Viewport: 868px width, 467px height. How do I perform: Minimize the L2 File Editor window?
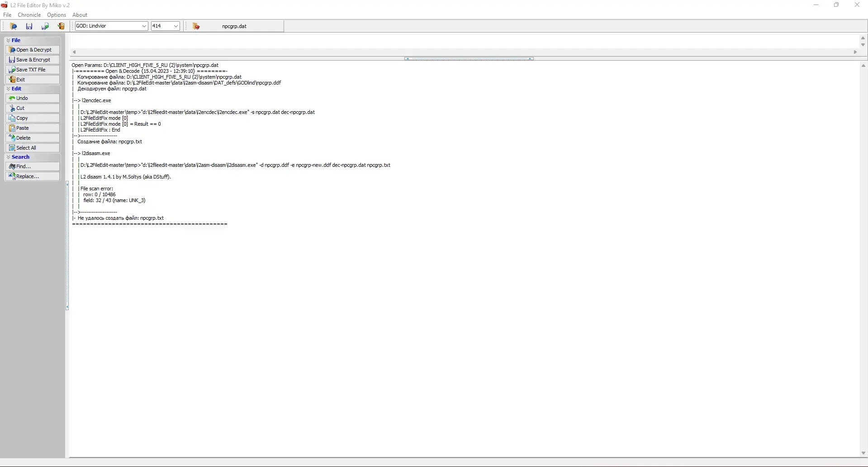[816, 5]
